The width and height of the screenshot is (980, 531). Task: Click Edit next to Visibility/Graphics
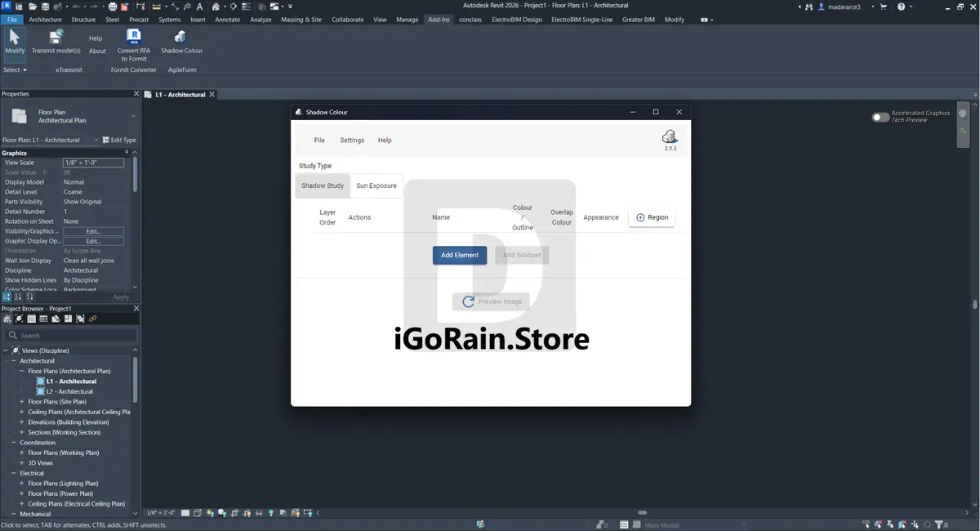tap(93, 231)
